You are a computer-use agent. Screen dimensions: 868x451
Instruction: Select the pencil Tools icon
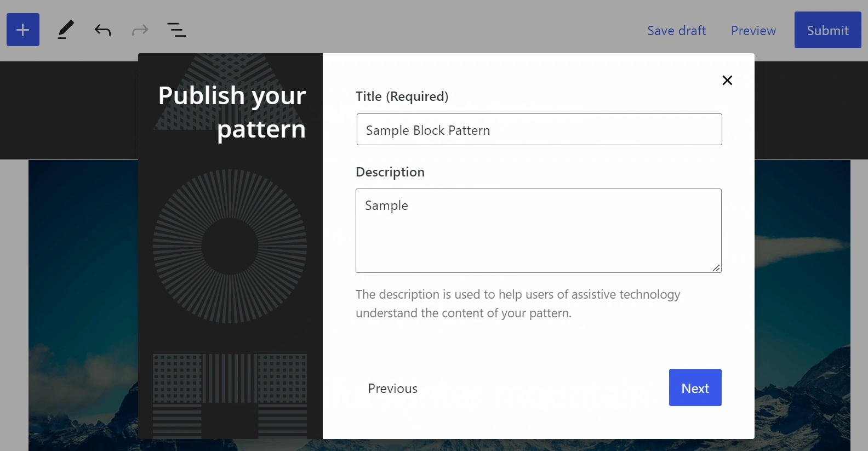pos(65,30)
